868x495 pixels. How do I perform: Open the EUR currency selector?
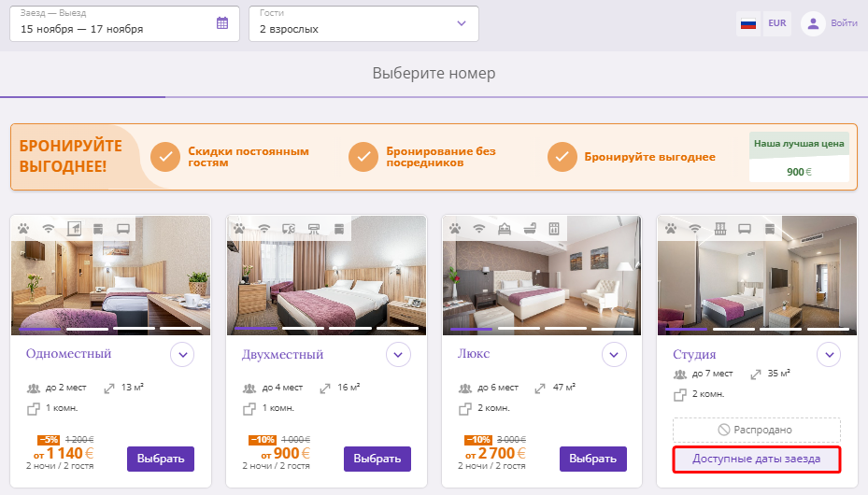tap(777, 23)
